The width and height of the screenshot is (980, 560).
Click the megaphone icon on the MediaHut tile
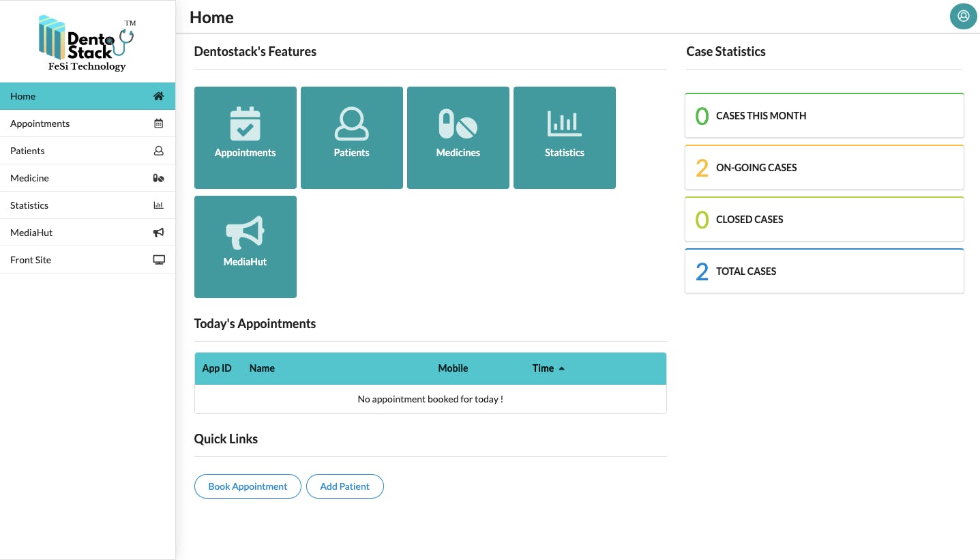click(246, 233)
